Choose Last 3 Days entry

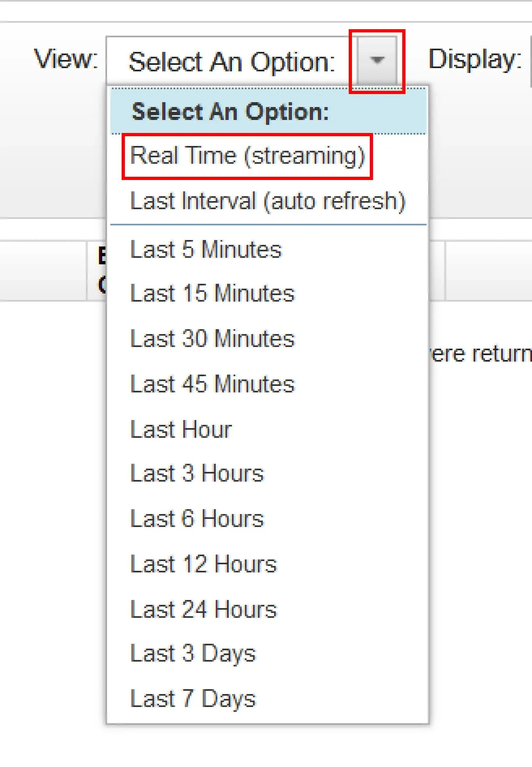pyautogui.click(x=193, y=653)
